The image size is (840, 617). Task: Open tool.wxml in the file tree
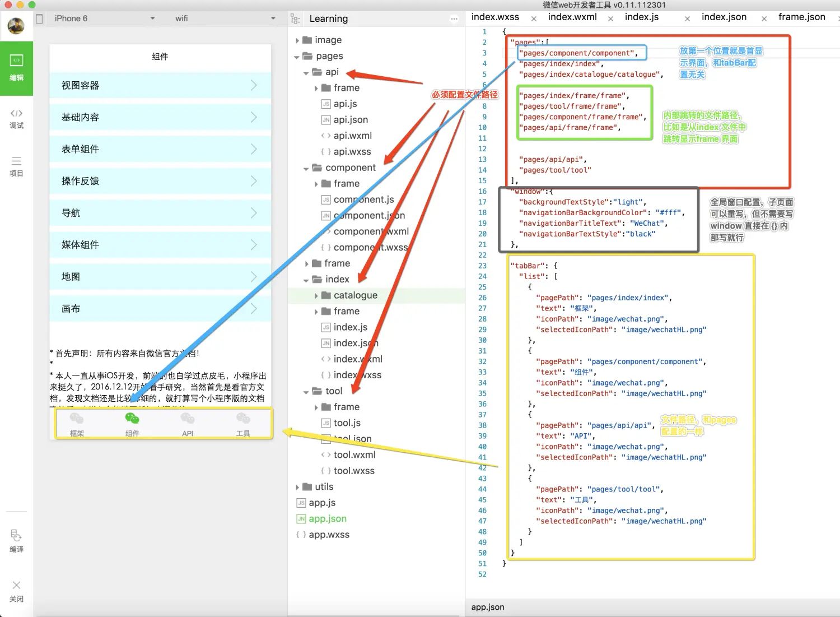point(354,455)
